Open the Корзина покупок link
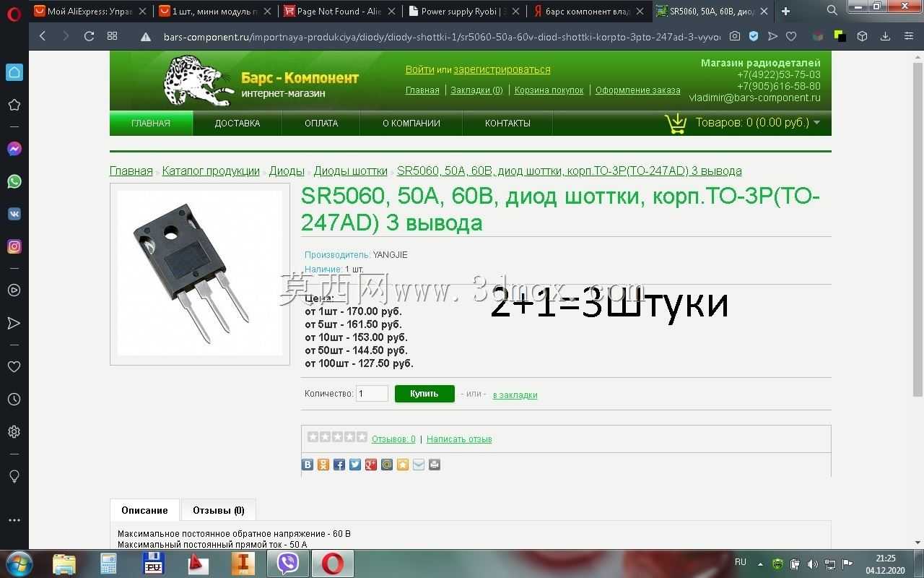This screenshot has width=924, height=578. [x=549, y=90]
